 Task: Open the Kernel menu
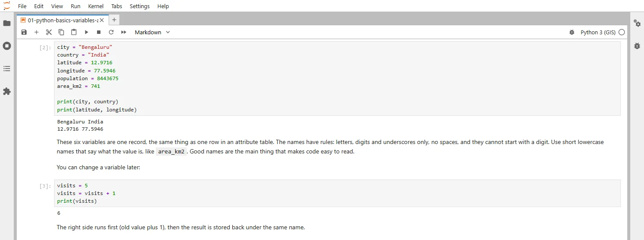tap(95, 6)
